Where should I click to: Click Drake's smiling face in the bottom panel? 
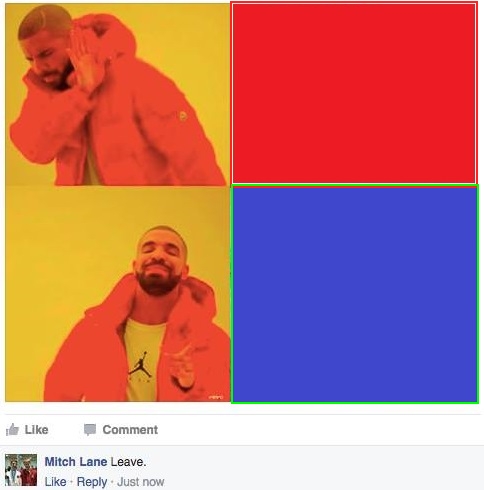click(x=159, y=263)
